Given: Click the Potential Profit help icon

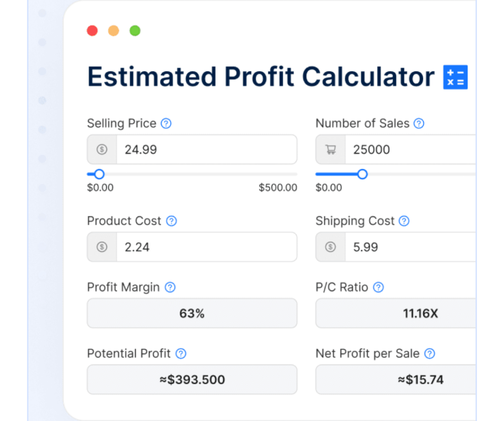Looking at the screenshot, I should [x=181, y=354].
